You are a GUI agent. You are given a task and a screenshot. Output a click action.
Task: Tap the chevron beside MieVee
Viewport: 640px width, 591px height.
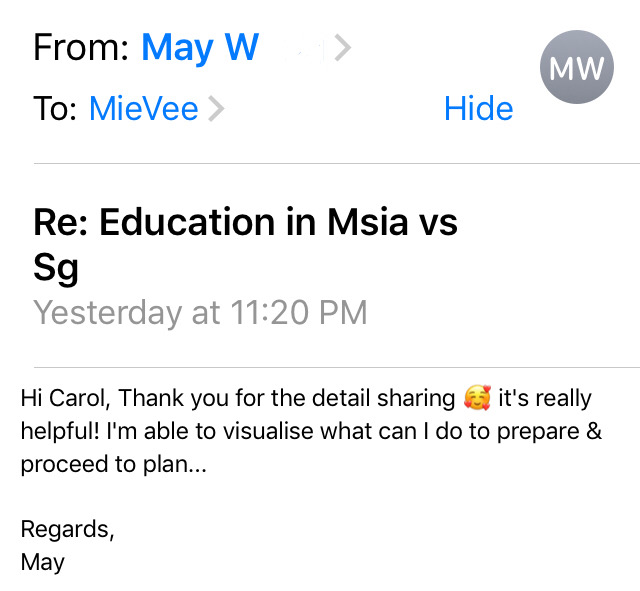point(216,109)
